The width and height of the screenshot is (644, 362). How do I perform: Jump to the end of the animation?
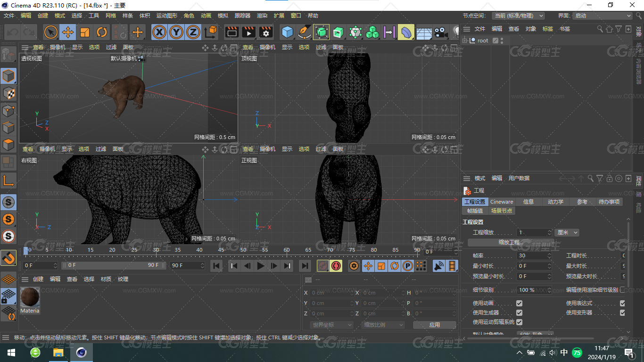click(305, 266)
